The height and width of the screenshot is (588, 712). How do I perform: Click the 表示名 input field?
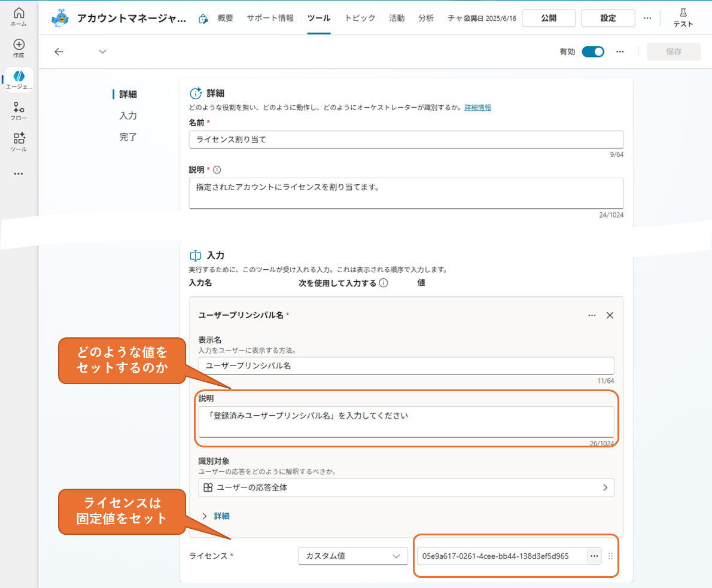tap(406, 365)
